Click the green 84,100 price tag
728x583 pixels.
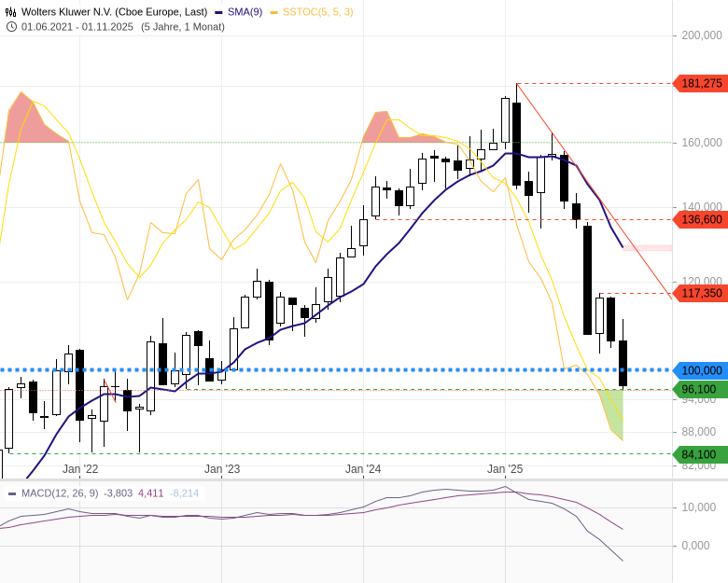[700, 454]
